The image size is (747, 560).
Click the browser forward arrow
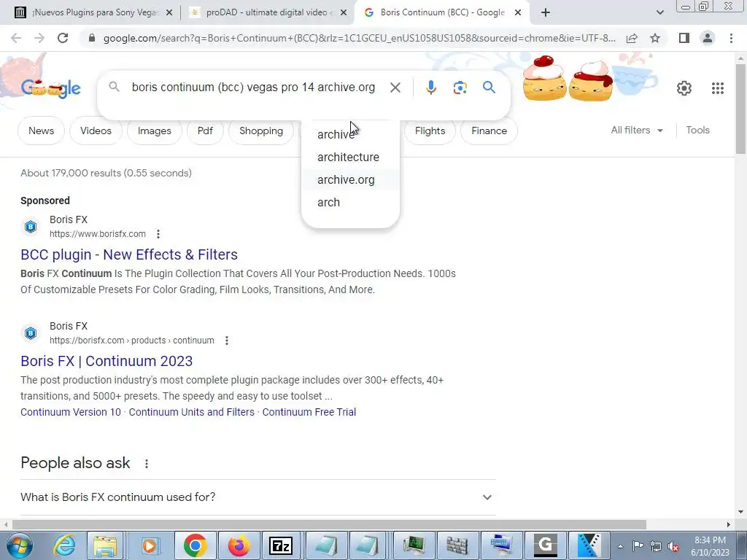[39, 38]
